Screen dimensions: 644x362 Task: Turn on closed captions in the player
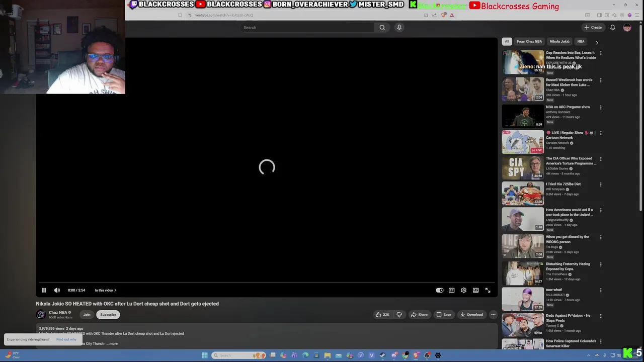(452, 290)
